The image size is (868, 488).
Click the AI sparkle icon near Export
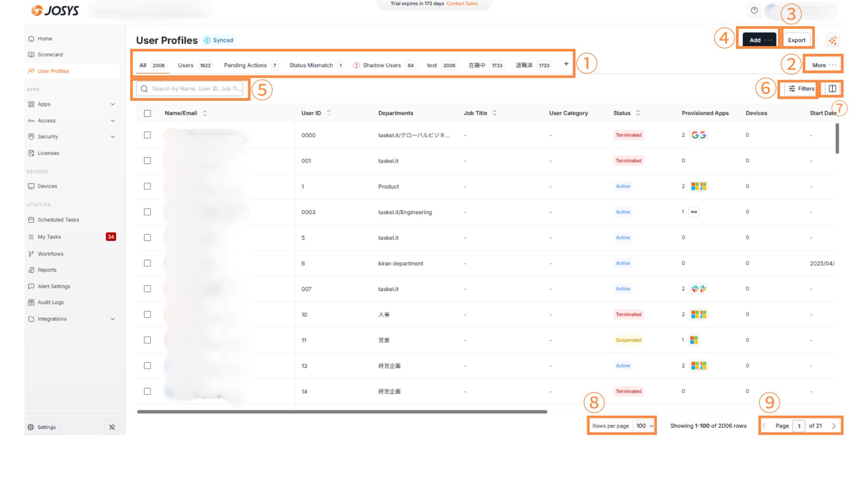pos(832,40)
